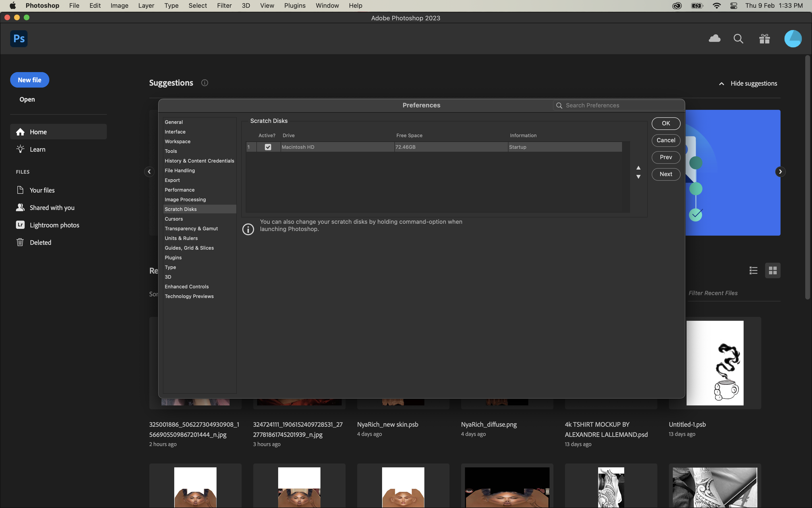Show next suggestion with right arrow

coord(780,172)
